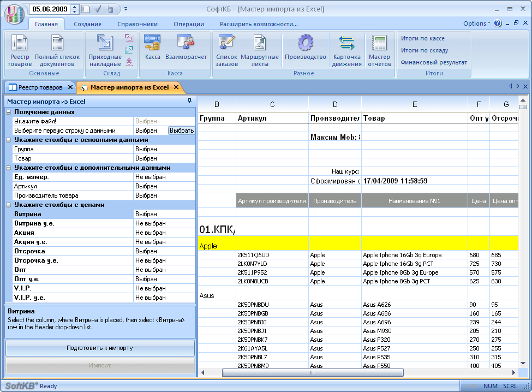Click the checkmark quick access icon

click(98, 9)
